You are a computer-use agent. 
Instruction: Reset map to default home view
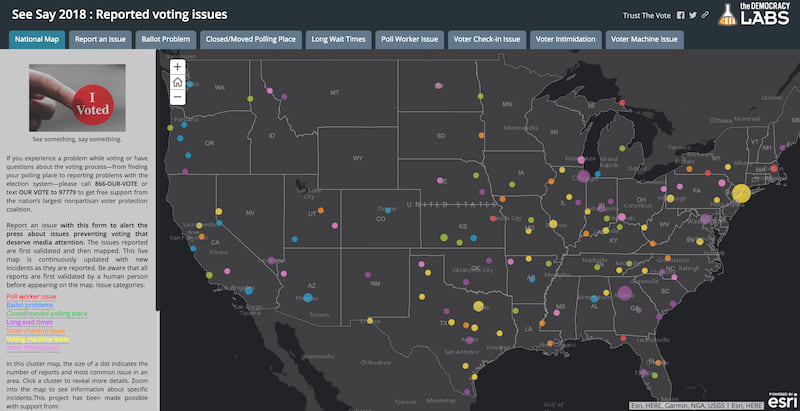[178, 82]
